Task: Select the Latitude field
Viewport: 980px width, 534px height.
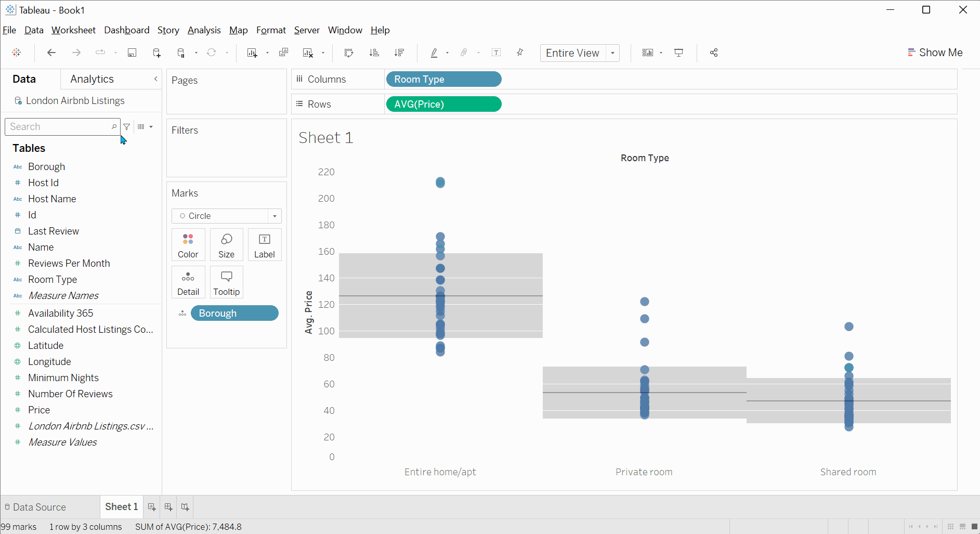Action: point(46,345)
